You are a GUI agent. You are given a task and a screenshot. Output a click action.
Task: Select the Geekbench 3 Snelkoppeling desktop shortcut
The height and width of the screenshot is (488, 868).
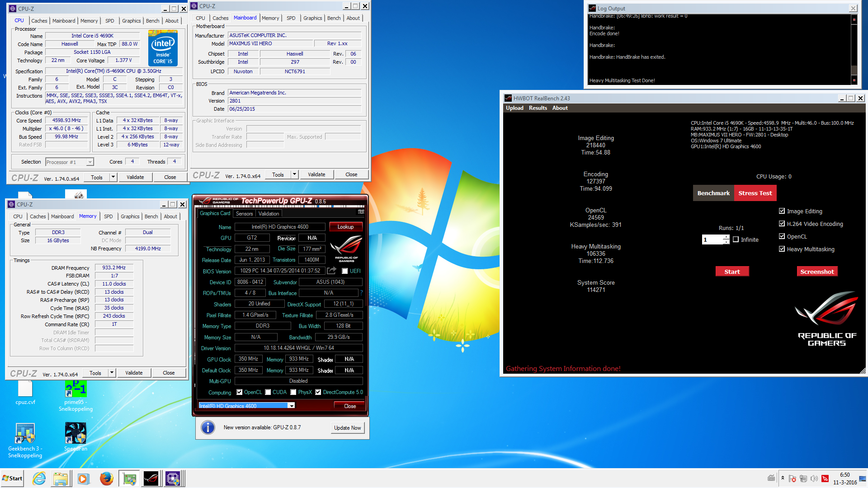tap(25, 441)
